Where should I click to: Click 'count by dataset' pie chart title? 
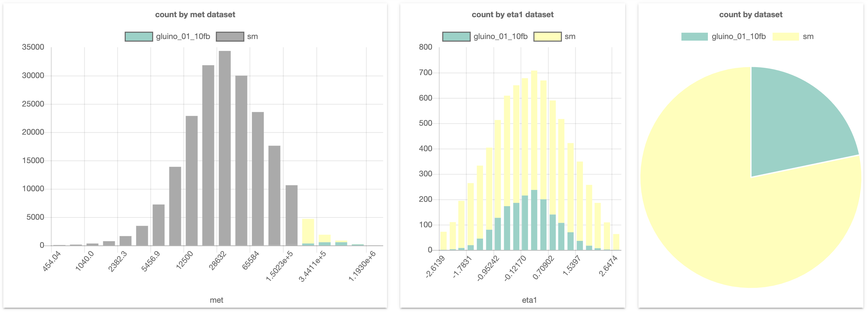(751, 15)
